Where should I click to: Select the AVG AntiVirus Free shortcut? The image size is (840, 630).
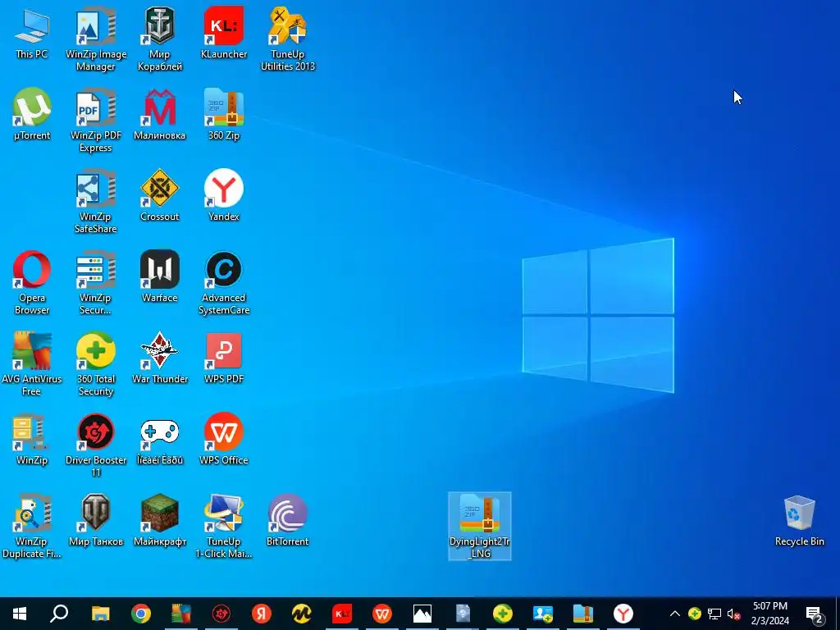click(x=32, y=364)
